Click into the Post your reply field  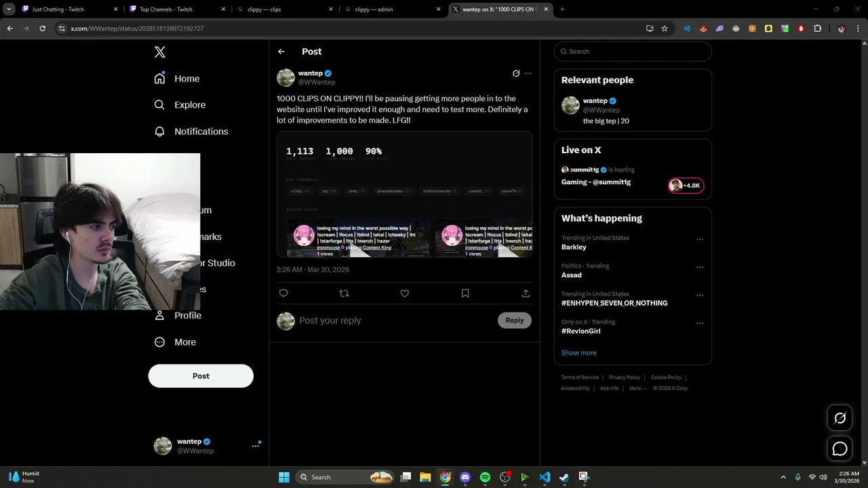coord(396,321)
